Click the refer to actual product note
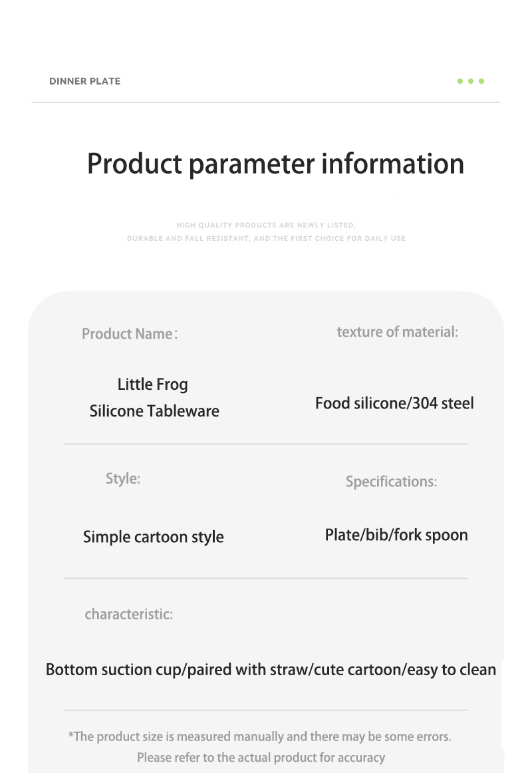The width and height of the screenshot is (532, 773). click(x=261, y=757)
